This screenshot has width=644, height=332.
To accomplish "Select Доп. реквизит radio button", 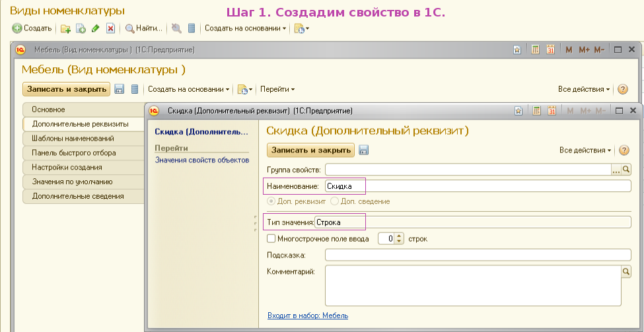I will (x=271, y=201).
